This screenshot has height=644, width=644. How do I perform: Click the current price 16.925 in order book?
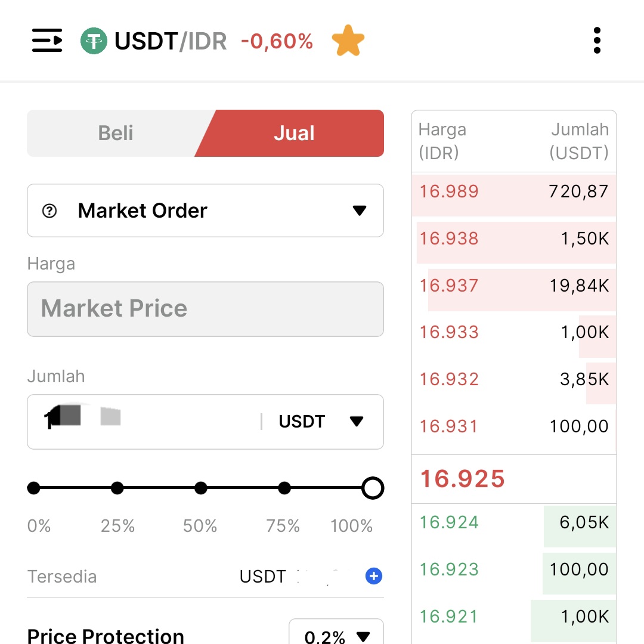(x=462, y=479)
